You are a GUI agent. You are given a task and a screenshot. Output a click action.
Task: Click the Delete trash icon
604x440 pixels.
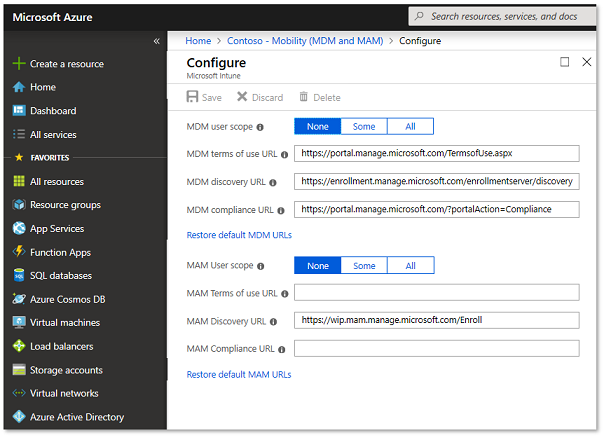(304, 97)
